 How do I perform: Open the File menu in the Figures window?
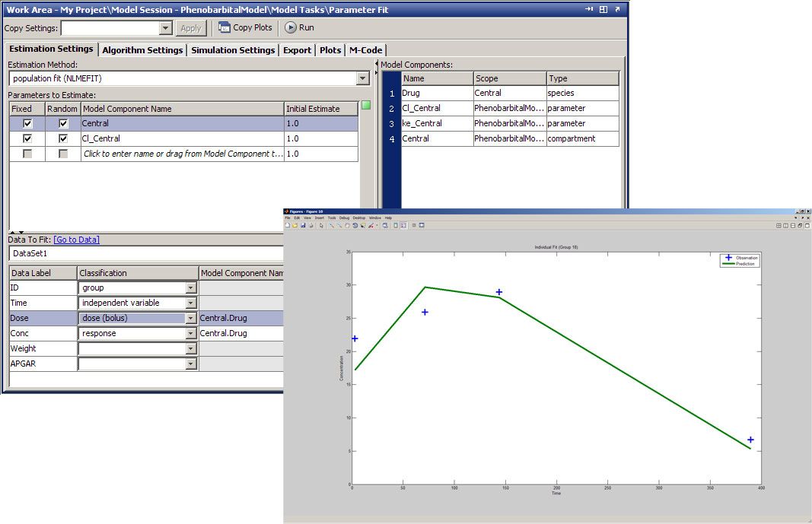point(288,218)
